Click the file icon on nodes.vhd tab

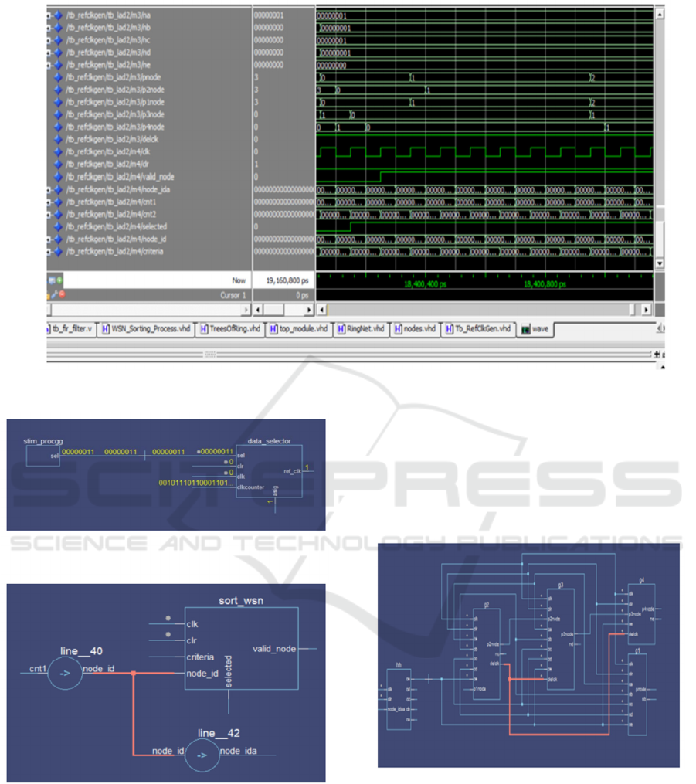398,329
